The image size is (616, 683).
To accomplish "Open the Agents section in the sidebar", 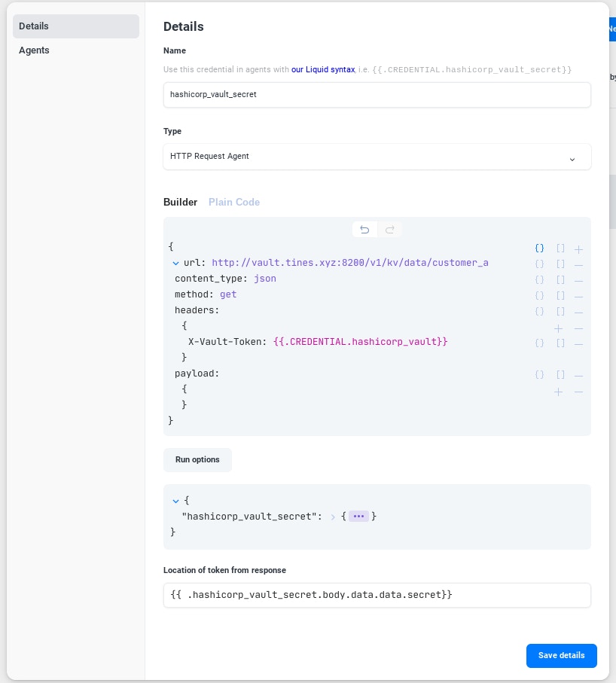I will (x=34, y=50).
